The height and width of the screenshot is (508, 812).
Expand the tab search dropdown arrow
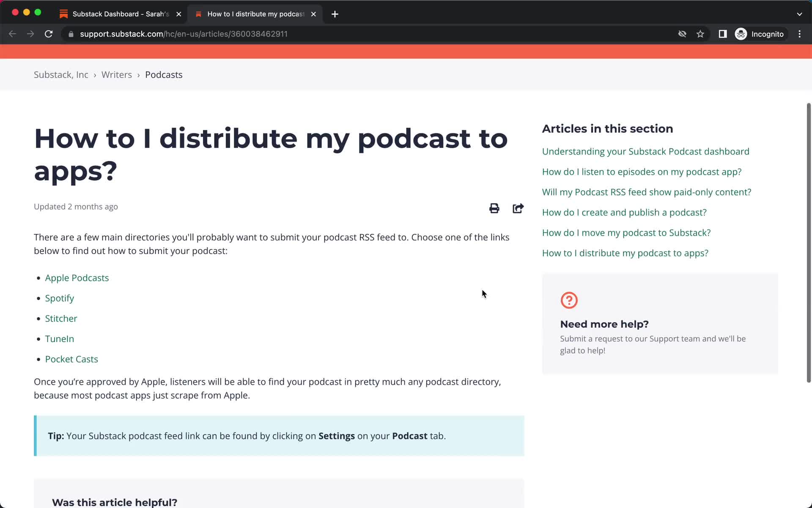[x=799, y=14]
